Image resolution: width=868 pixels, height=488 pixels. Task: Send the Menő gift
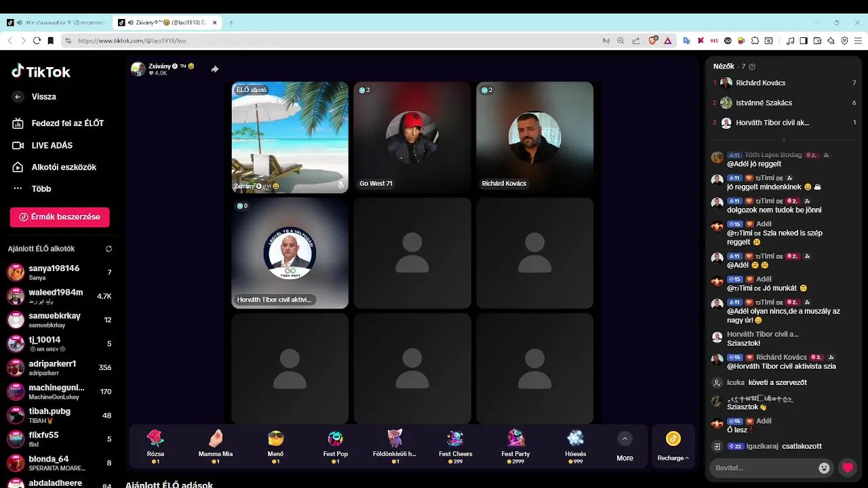point(275,446)
